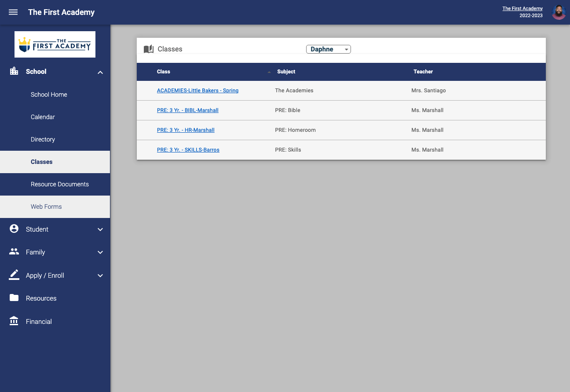Viewport: 570px width, 392px height.
Task: Click the 2022-2023 school year text
Action: click(531, 15)
